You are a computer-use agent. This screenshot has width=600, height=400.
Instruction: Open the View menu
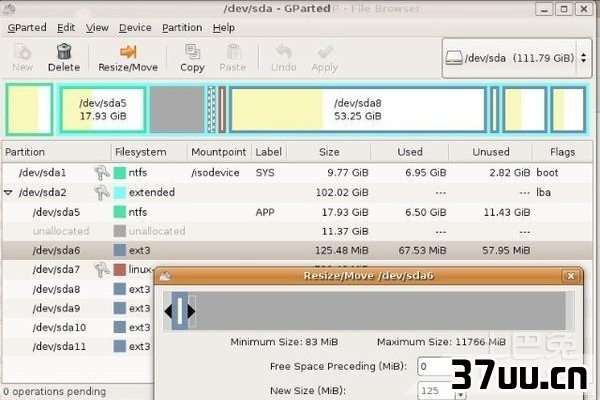click(97, 28)
